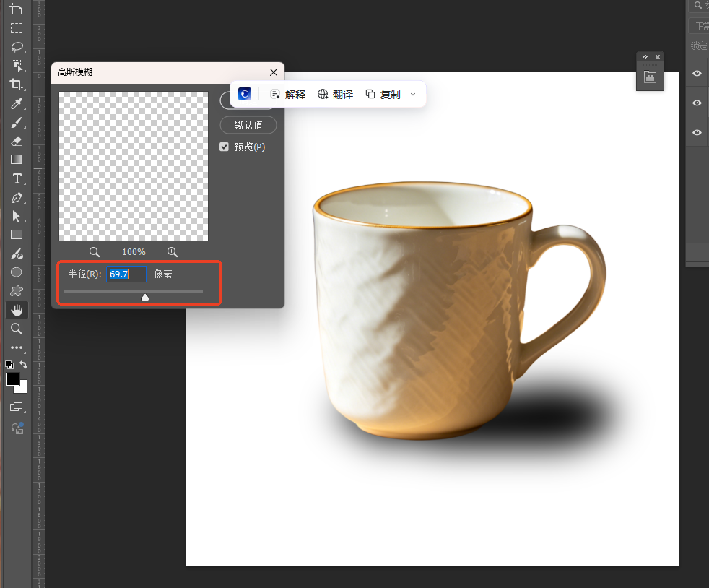
Task: Select the Brush tool
Action: coord(17,123)
